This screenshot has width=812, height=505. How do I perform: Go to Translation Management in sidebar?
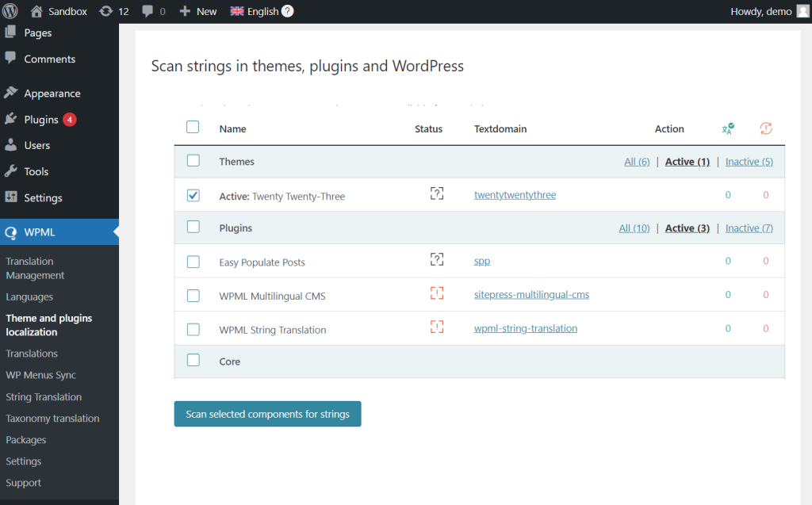(x=35, y=268)
